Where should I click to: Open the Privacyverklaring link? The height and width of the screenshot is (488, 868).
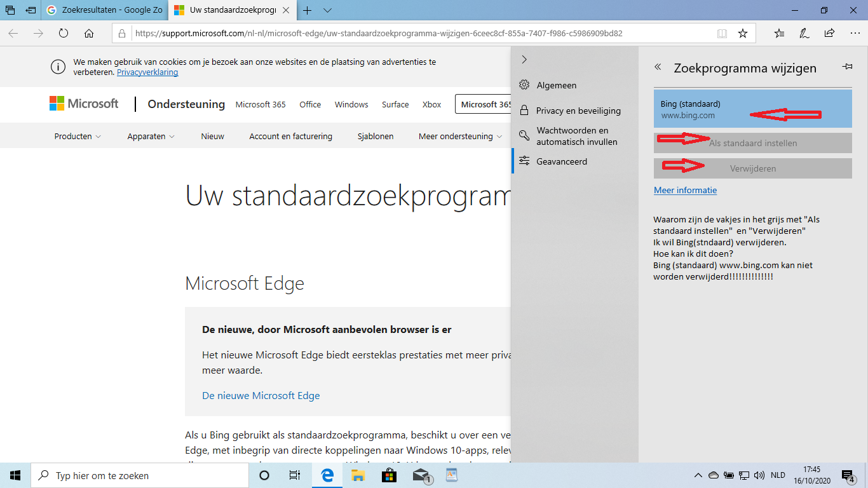click(x=147, y=72)
